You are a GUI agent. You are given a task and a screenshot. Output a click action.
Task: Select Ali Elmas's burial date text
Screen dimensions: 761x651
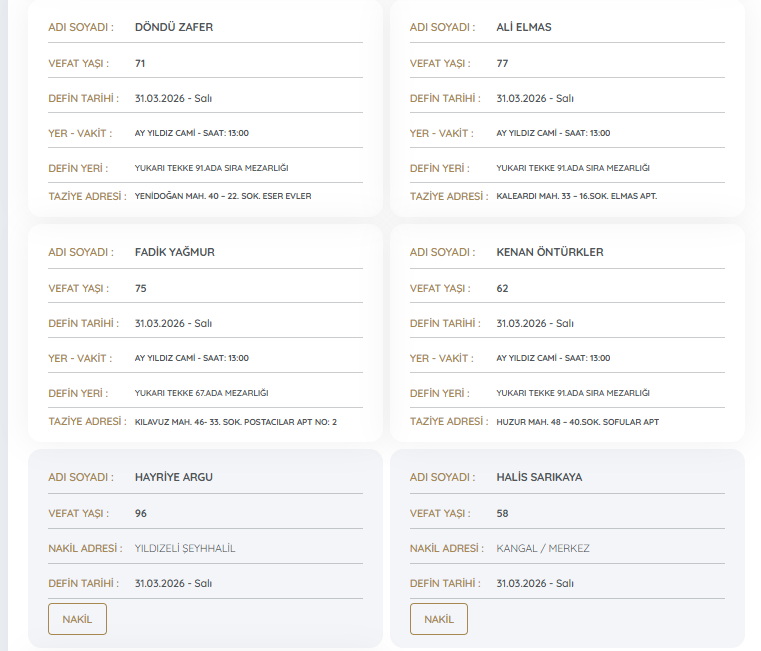(x=534, y=98)
